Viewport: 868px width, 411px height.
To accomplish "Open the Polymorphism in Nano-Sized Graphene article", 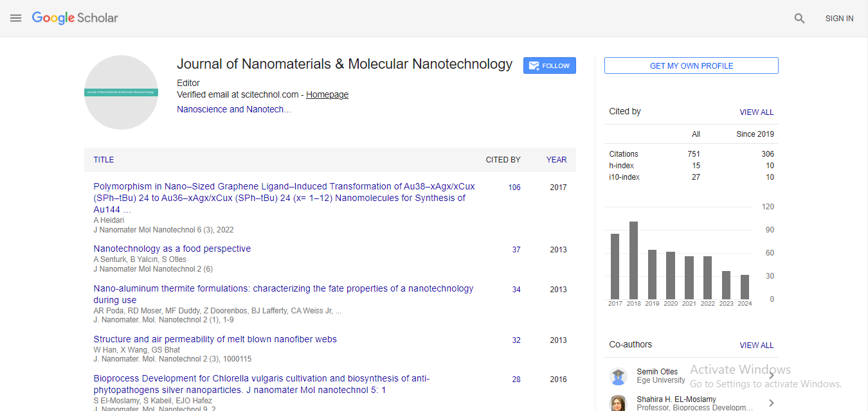I will tap(284, 198).
